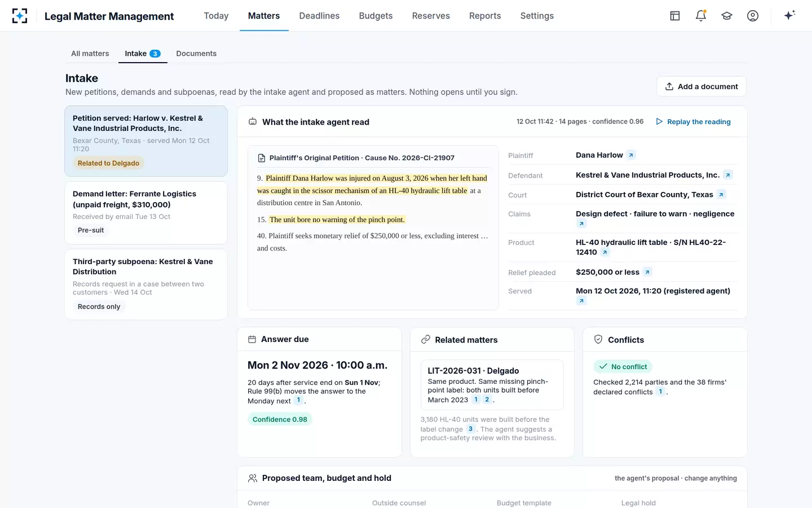Open the LIT-2026-031 · Delgado related matter
The image size is (812, 508).
[492, 385]
